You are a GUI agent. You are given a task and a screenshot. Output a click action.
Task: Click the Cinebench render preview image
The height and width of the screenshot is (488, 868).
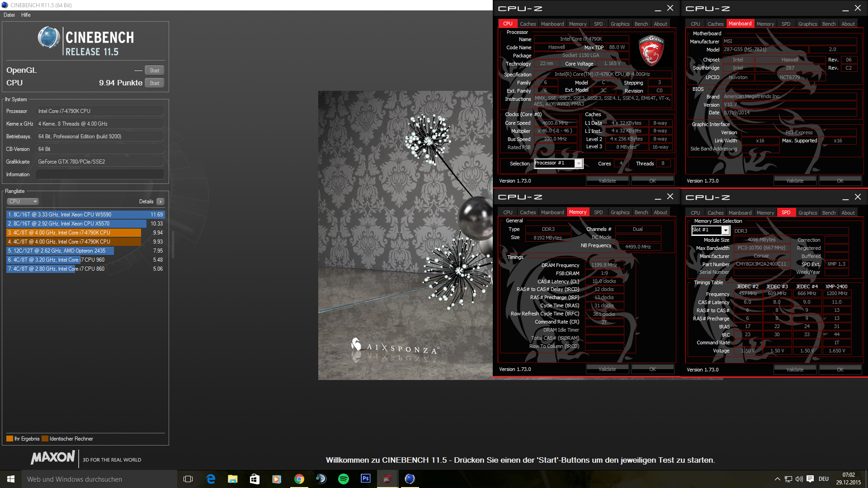click(x=406, y=235)
